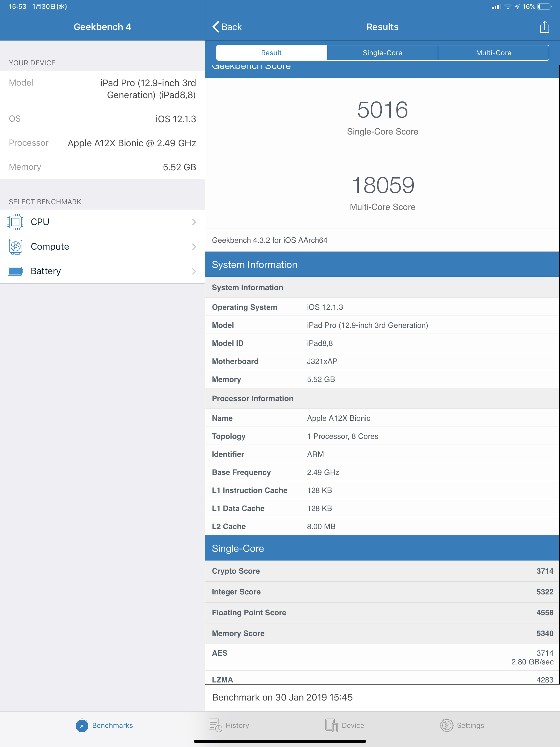Tap the LZMA 4283 result row
The width and height of the screenshot is (560, 747).
click(382, 678)
